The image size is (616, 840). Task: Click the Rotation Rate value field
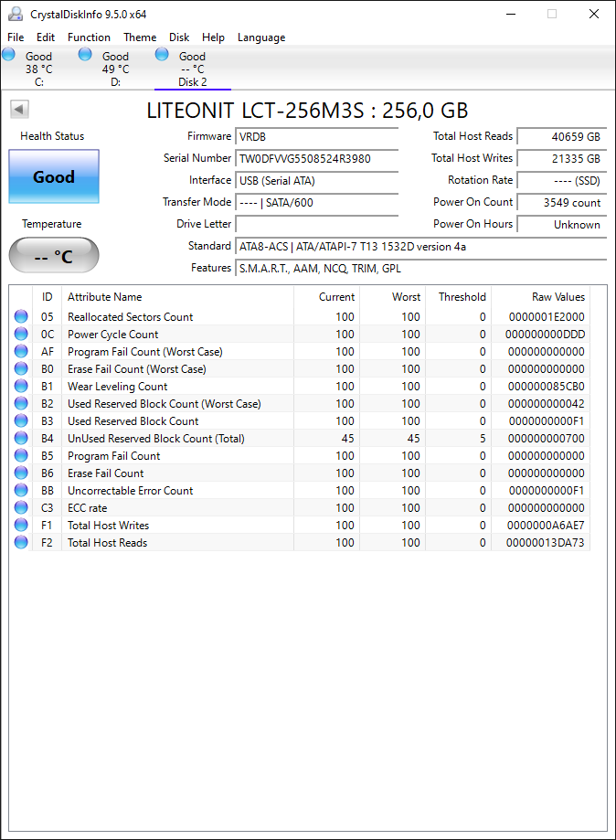[x=562, y=181]
